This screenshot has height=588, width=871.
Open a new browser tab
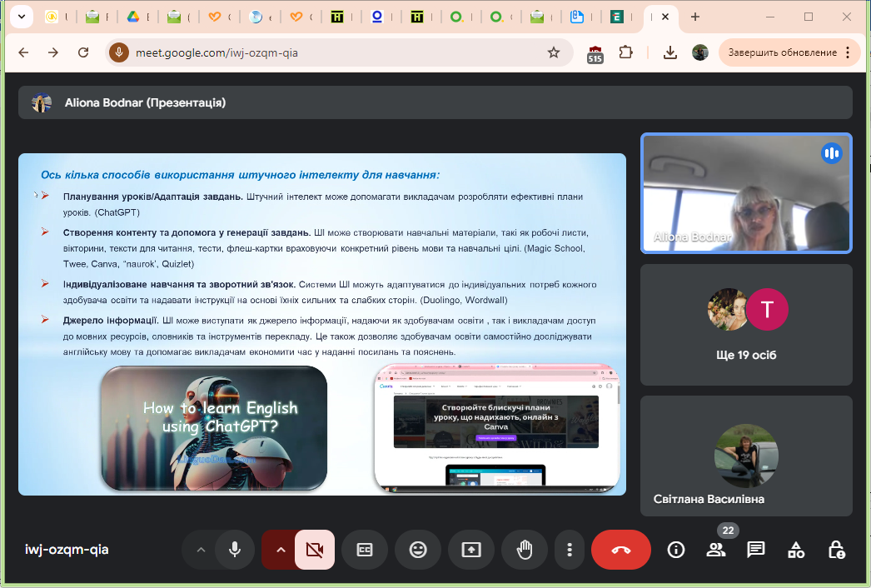[695, 17]
